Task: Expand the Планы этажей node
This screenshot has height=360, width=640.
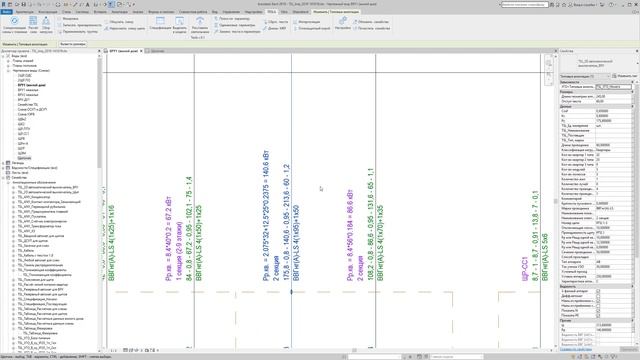Action: [x=8, y=61]
